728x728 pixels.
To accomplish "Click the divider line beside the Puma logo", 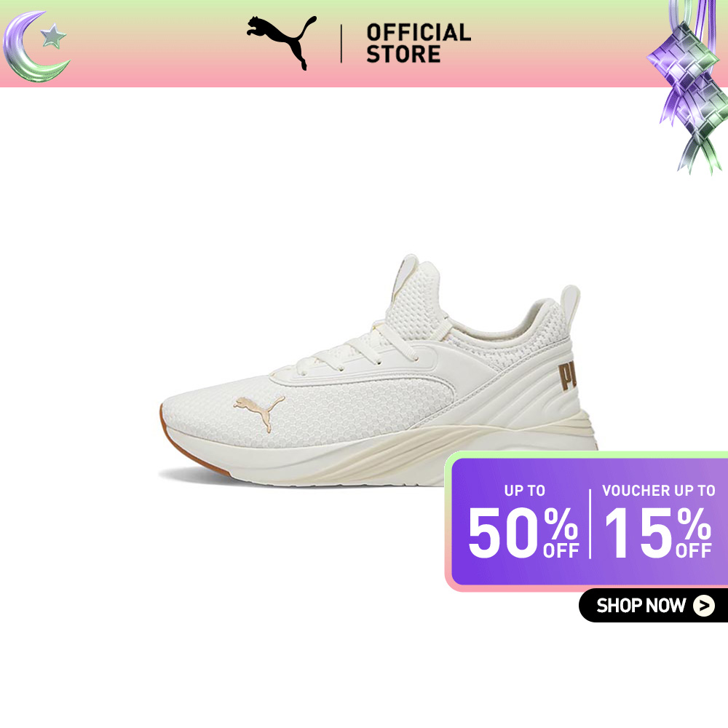I will click(341, 44).
